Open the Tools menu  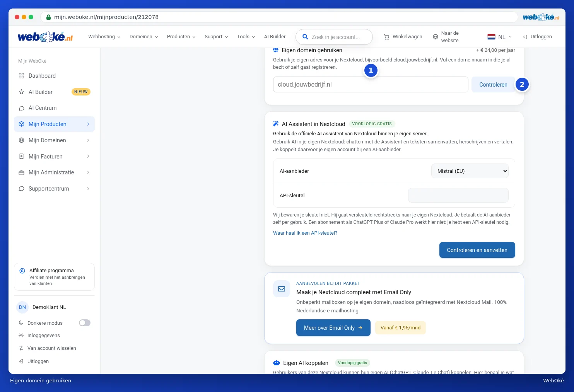click(x=246, y=37)
